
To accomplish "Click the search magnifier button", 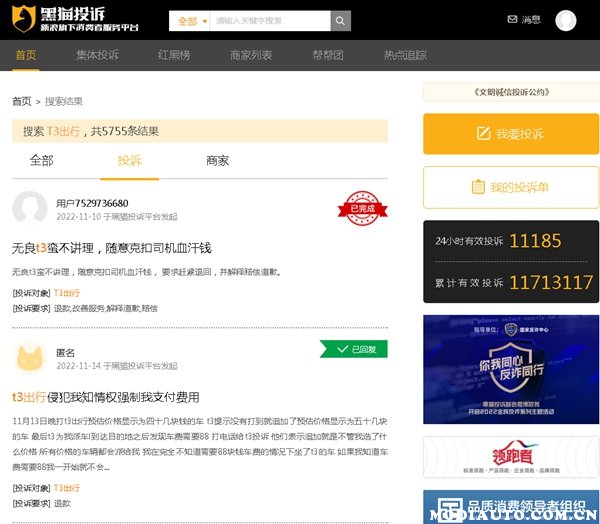I will point(340,21).
